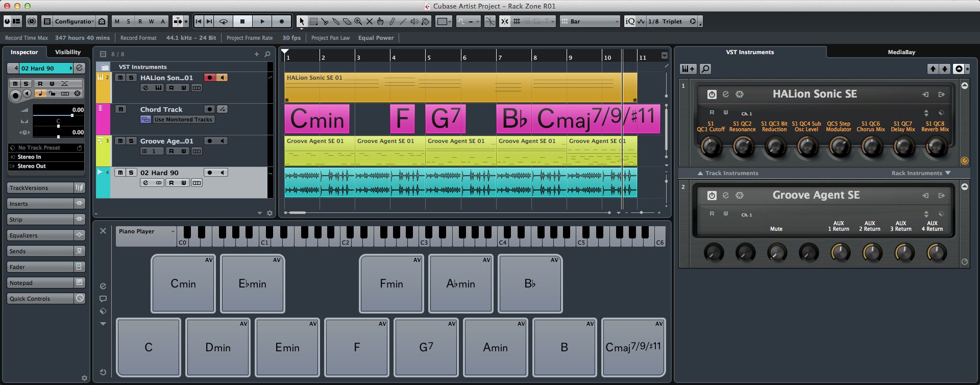The width and height of the screenshot is (980, 385).
Task: Select the Split scissors tool
Action: (325, 21)
